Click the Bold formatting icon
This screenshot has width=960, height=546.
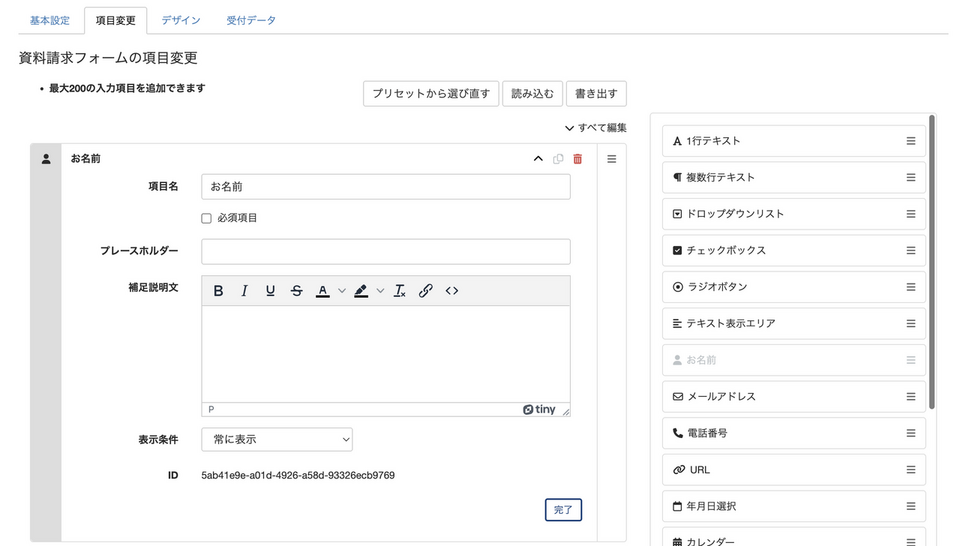218,291
